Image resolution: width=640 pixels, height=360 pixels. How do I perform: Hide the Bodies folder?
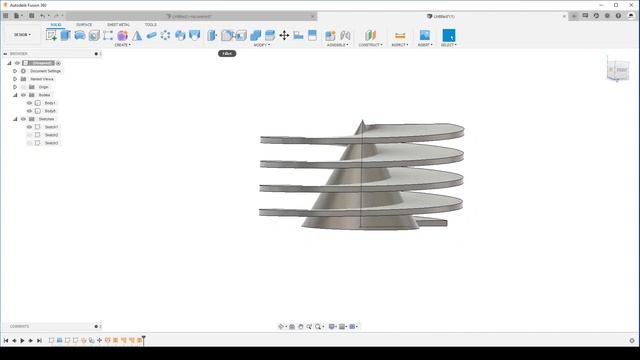23,95
